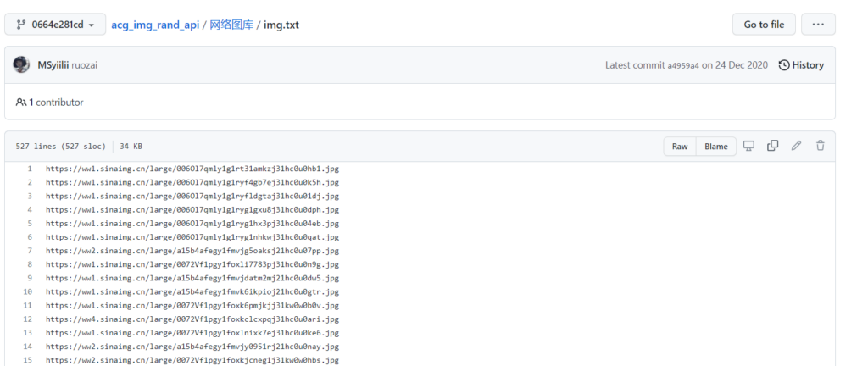The width and height of the screenshot is (868, 366).
Task: Open the MSyiilii user avatar
Action: (x=21, y=64)
